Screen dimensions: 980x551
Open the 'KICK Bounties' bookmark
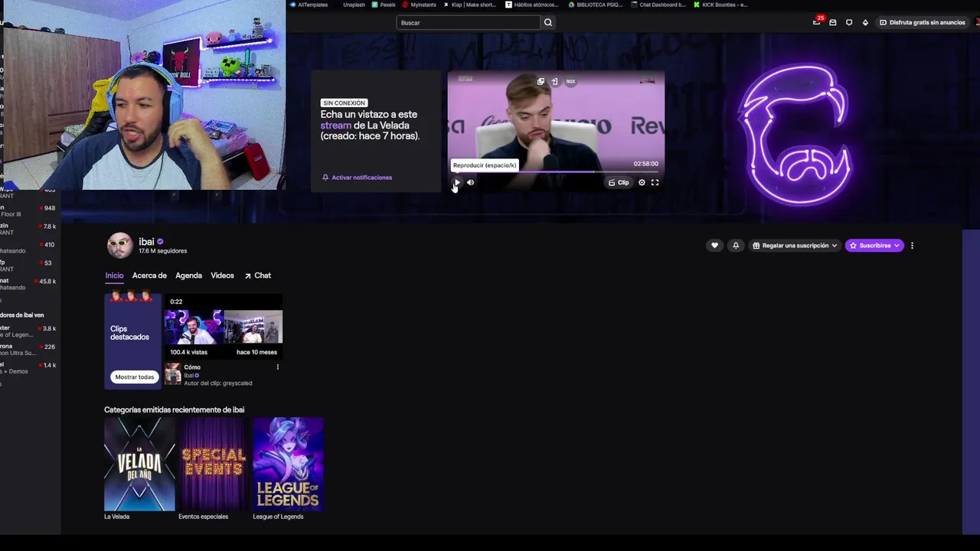click(x=720, y=5)
